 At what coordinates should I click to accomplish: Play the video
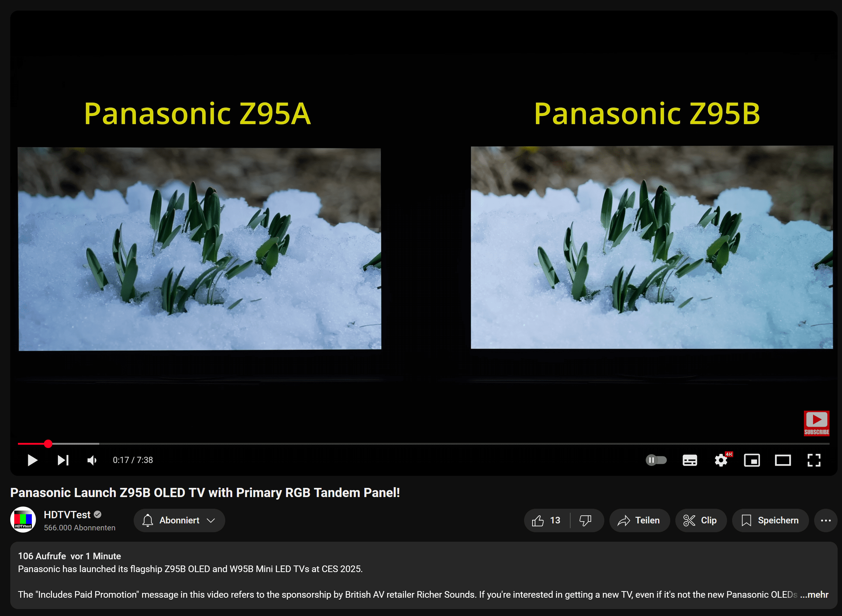point(32,460)
